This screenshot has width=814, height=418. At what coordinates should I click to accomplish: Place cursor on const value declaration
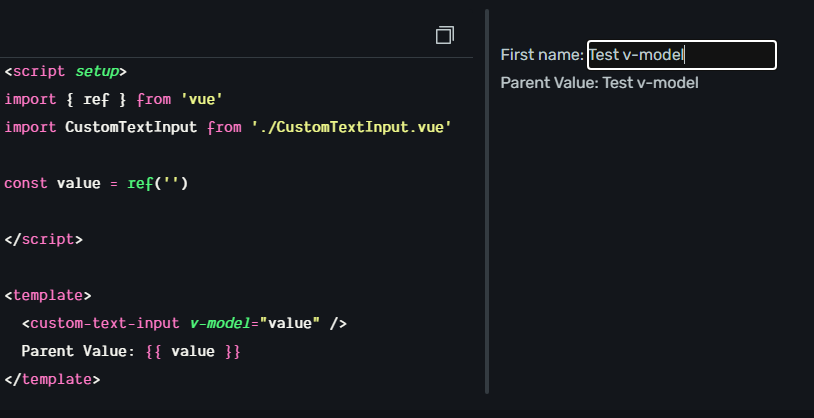pos(96,183)
